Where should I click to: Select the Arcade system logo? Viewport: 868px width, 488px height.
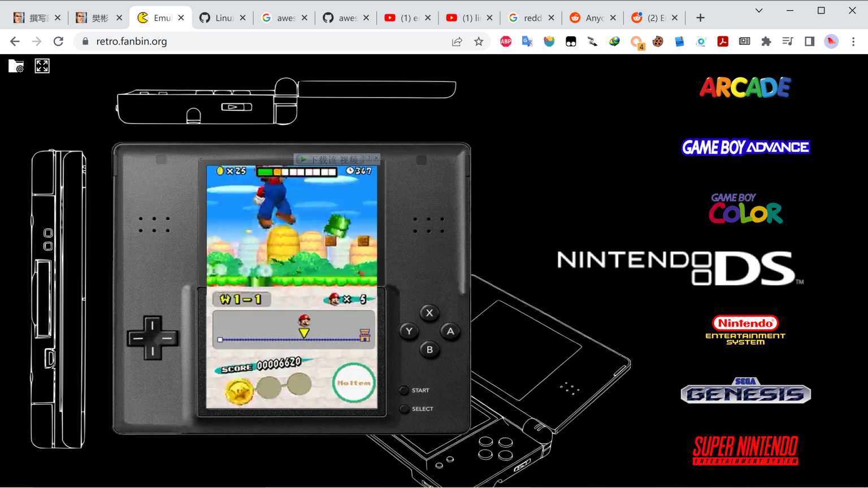(x=745, y=88)
